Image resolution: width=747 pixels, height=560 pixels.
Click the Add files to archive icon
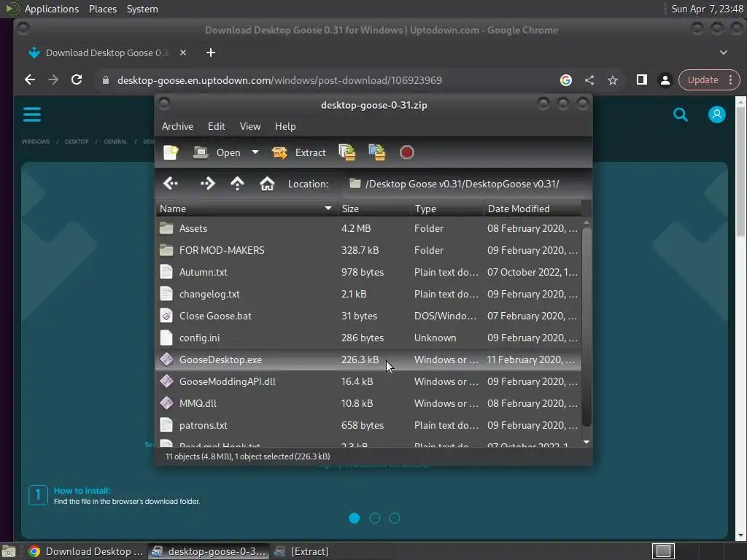click(x=347, y=152)
